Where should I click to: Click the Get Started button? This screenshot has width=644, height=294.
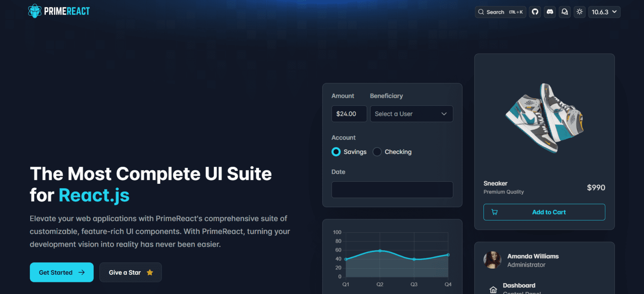click(x=62, y=272)
